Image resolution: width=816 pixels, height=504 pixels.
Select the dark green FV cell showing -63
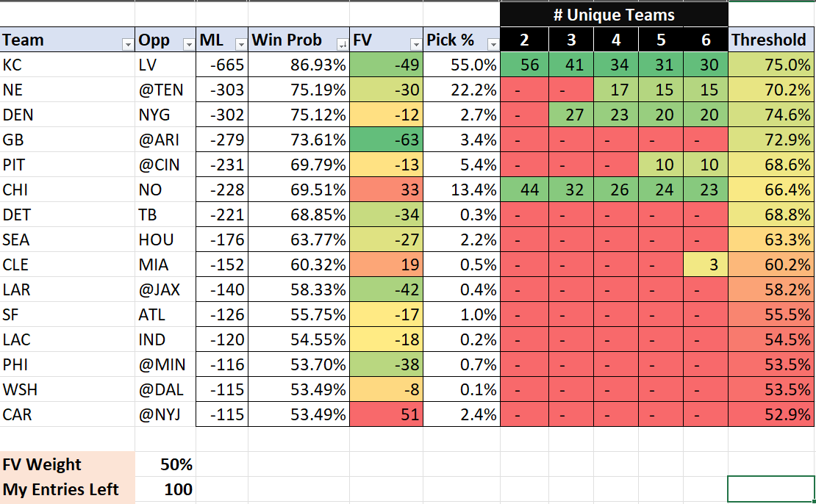(x=387, y=140)
